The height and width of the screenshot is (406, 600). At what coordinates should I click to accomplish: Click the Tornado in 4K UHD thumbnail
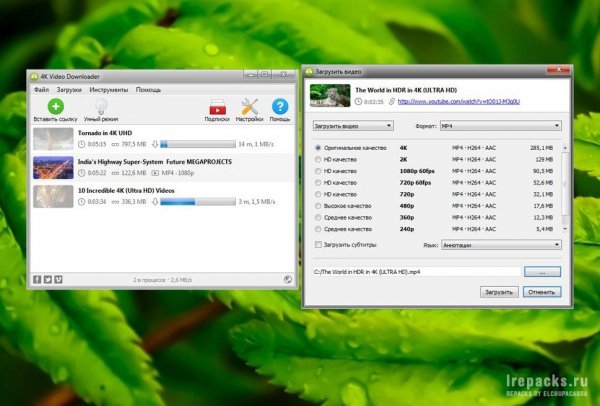[x=53, y=139]
